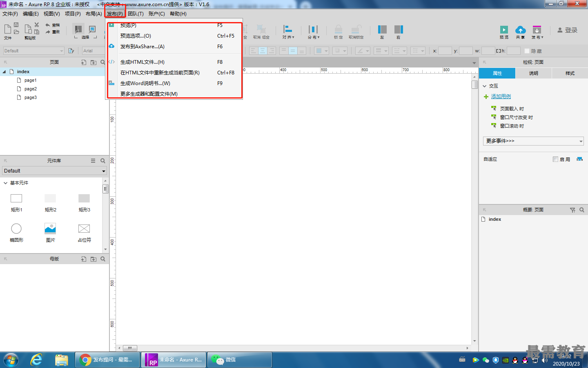
Task: Select page3 in the pages tree
Action: coord(30,97)
